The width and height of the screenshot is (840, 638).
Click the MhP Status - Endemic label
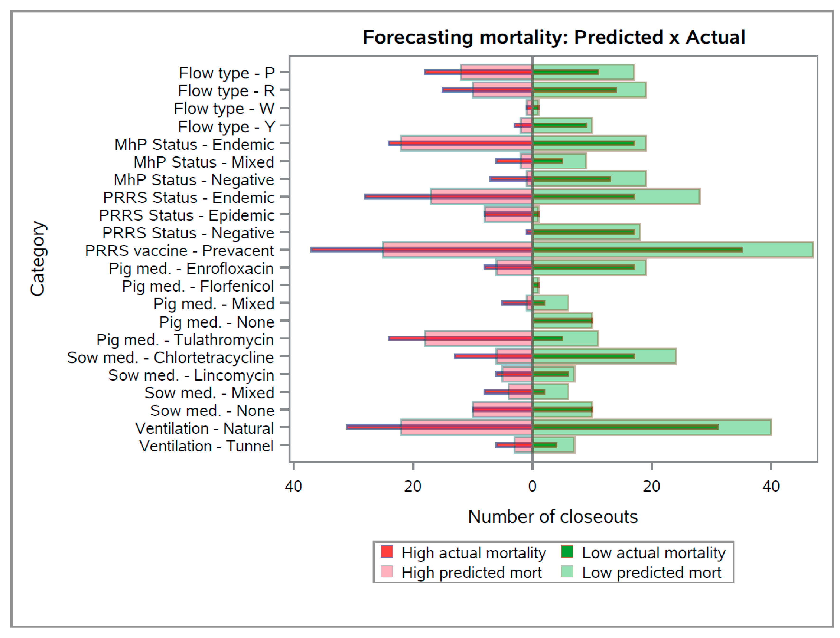[194, 144]
